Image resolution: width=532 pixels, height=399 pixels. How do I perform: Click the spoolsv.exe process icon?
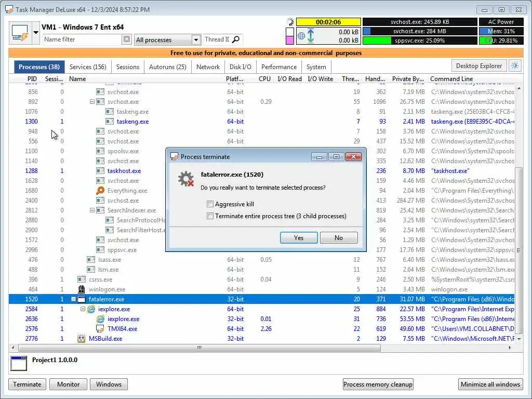[x=100, y=151]
